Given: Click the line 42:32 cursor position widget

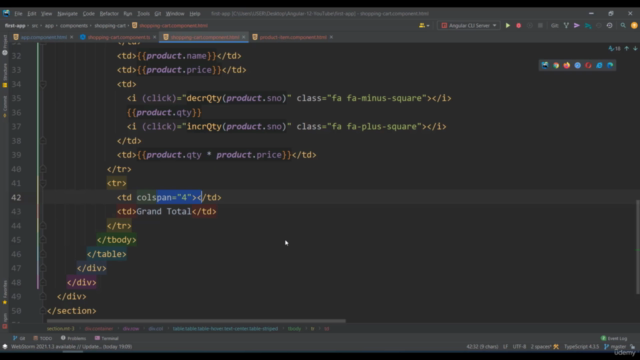Looking at the screenshot, I should click(x=482, y=347).
